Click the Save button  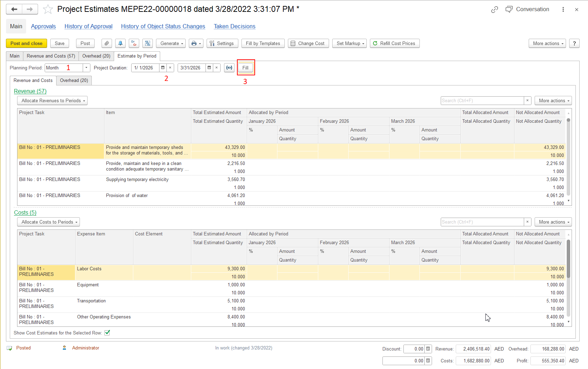(x=60, y=43)
